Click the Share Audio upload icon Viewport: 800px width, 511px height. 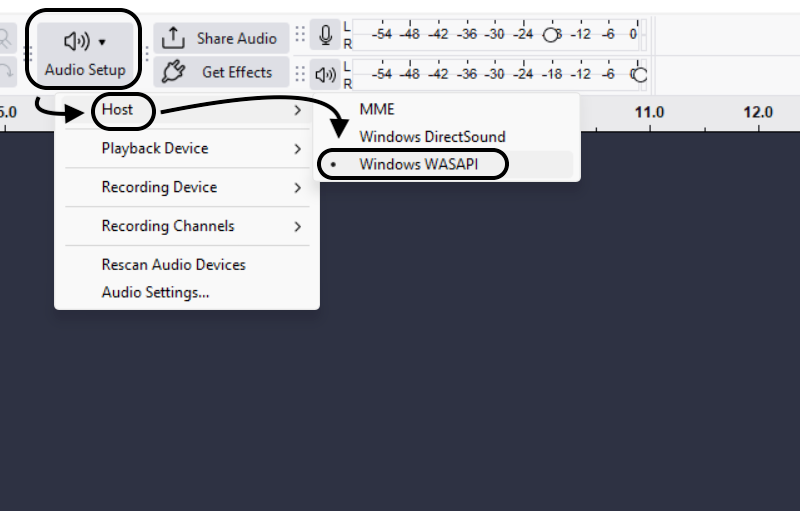click(x=174, y=38)
